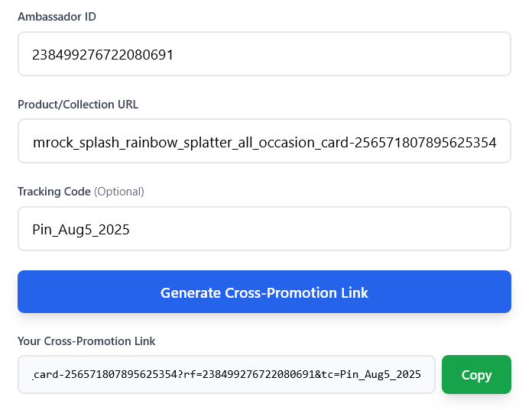The height and width of the screenshot is (410, 532).
Task: Click the 256571807895625354 number in URL field
Action: tap(425, 143)
